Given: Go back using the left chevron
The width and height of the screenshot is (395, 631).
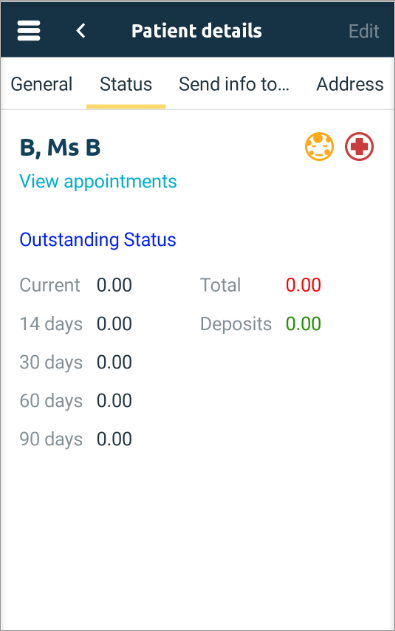Looking at the screenshot, I should pos(81,31).
